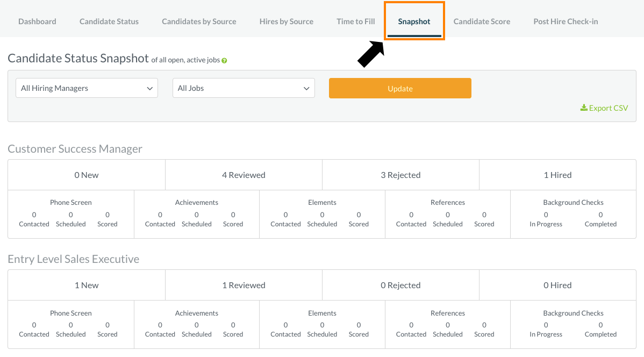Open the Candidate Score tab
The width and height of the screenshot is (644, 357).
point(482,22)
